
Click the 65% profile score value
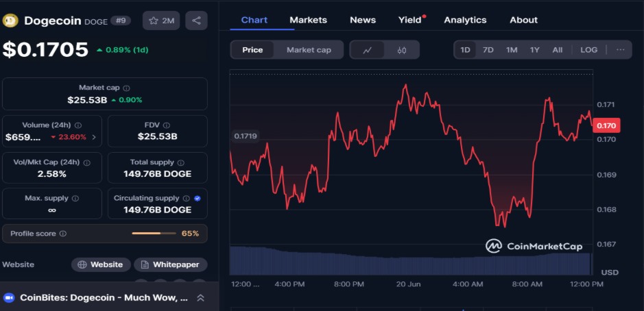pyautogui.click(x=190, y=234)
